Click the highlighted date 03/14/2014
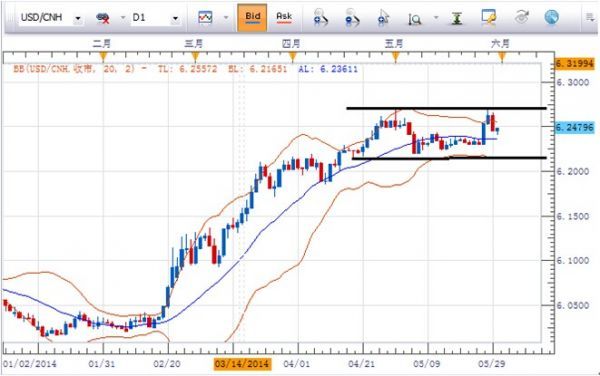Image resolution: width=600 pixels, height=376 pixels. 242,364
